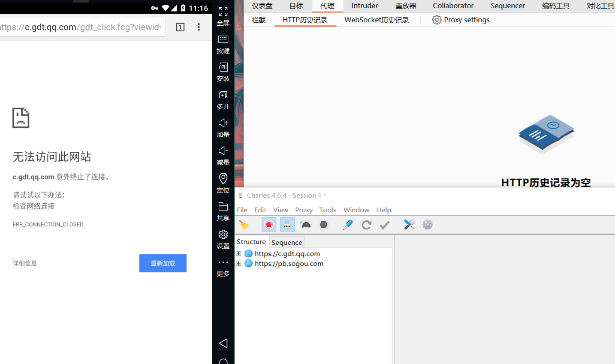
Task: Open the shared folder (共享) tool
Action: tap(223, 212)
